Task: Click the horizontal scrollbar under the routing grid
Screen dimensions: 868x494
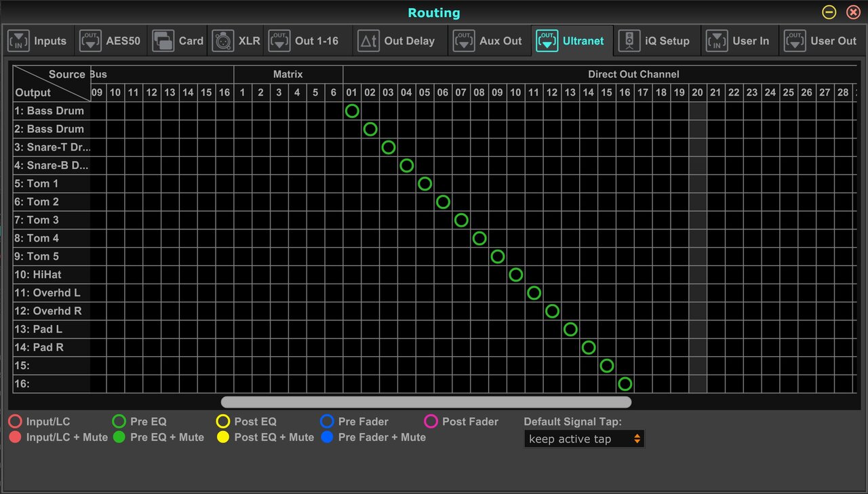Action: point(426,402)
